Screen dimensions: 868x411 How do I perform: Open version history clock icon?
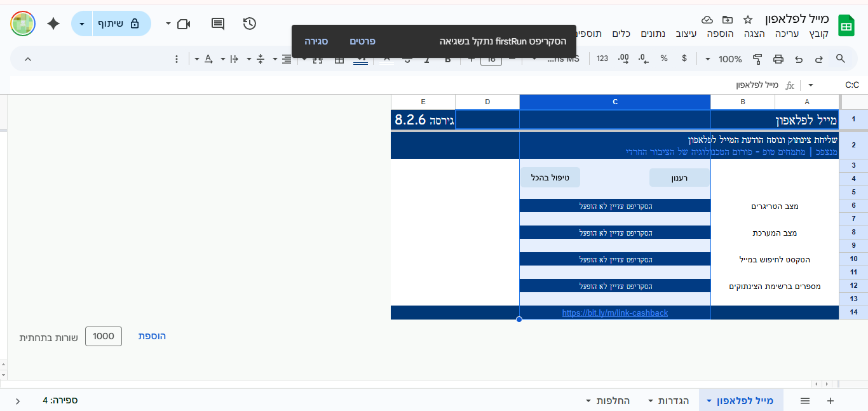[250, 24]
